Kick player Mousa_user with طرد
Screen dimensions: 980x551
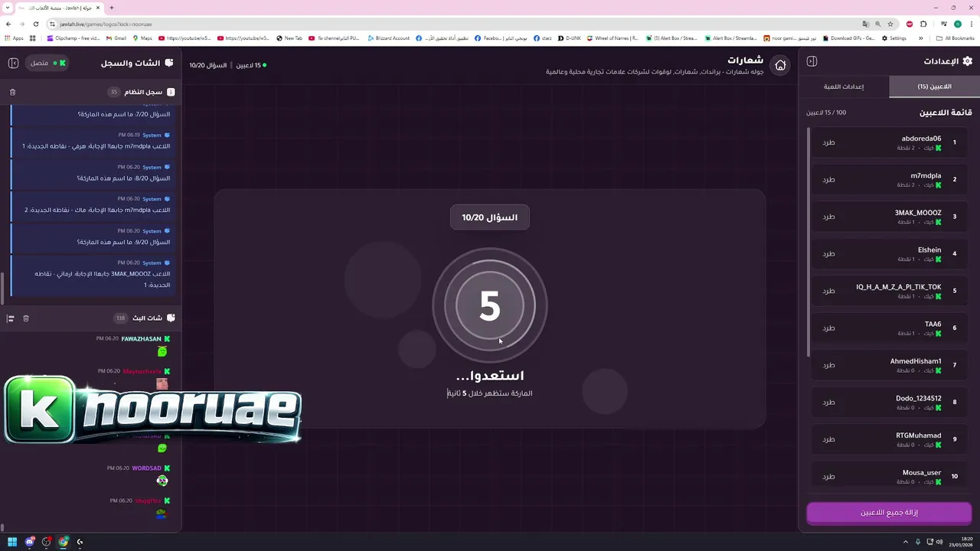828,477
